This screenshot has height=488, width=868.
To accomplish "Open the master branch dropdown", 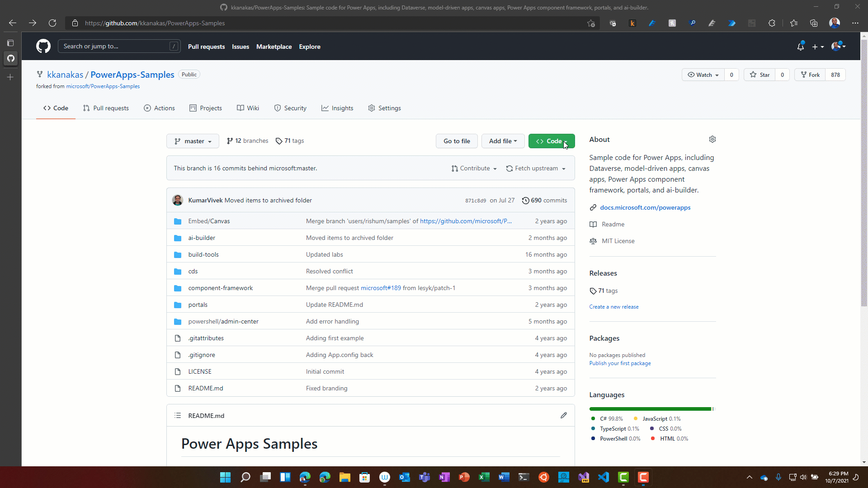I will 193,141.
